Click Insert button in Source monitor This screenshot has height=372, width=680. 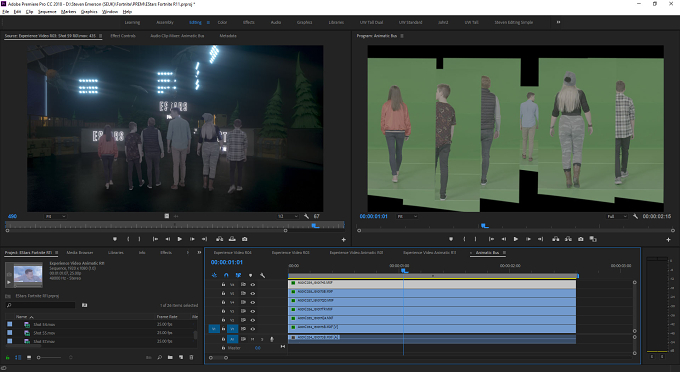pyautogui.click(x=220, y=239)
